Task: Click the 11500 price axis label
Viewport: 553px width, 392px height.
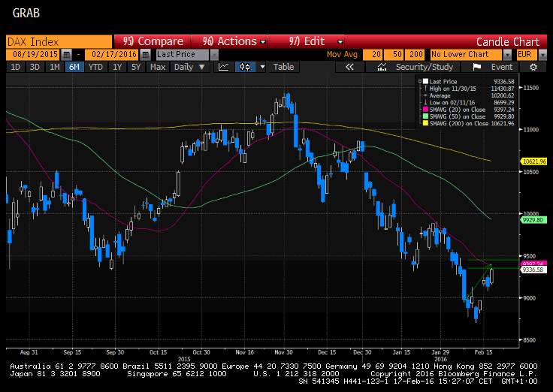Action: coord(531,88)
